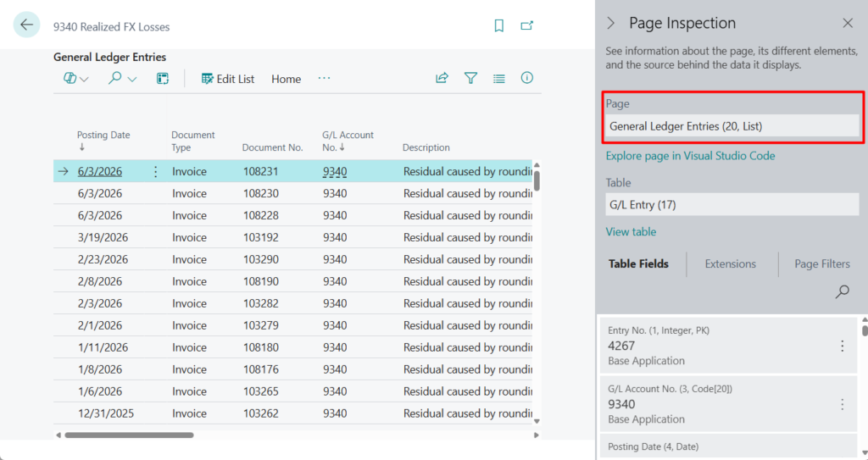The height and width of the screenshot is (460, 868).
Task: Click the horizontal scrollbar under the entries list
Action: [x=129, y=435]
